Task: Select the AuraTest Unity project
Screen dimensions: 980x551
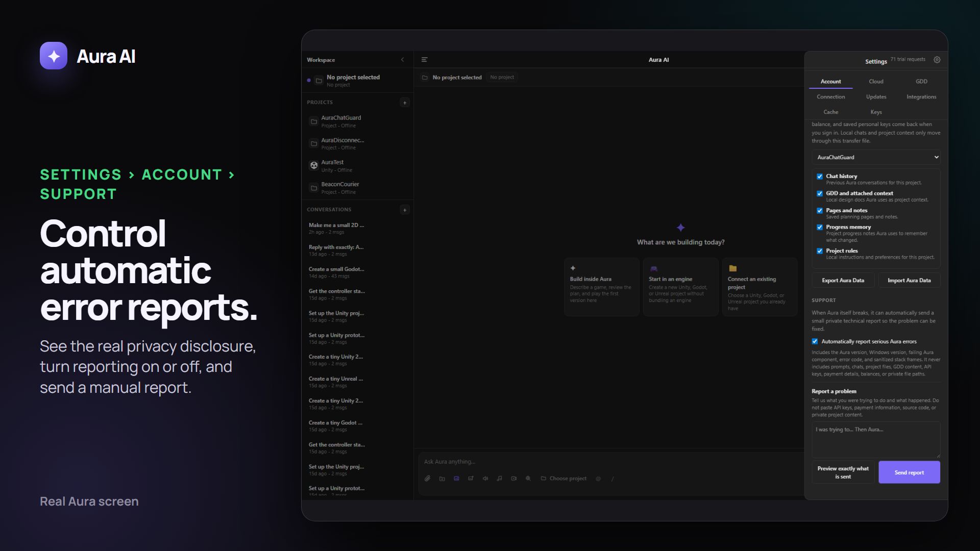Action: [x=357, y=166]
